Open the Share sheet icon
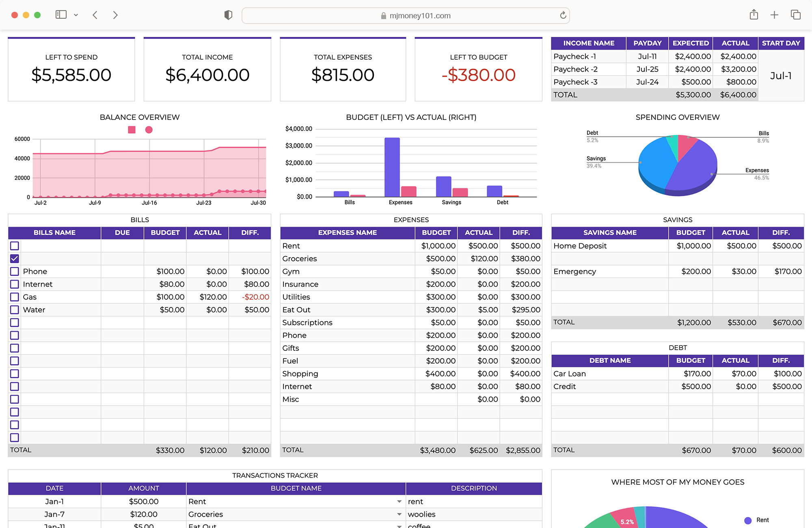This screenshot has height=528, width=812. pos(754,15)
